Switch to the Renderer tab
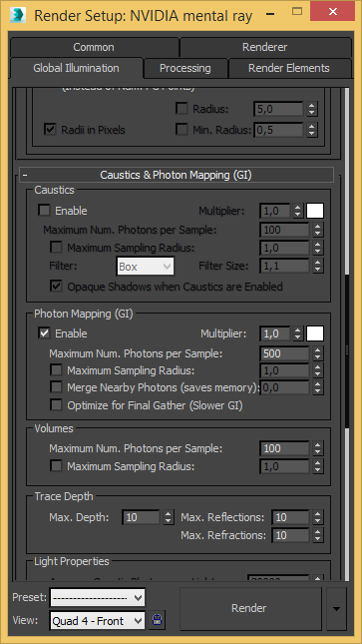The width and height of the screenshot is (362, 644). (x=264, y=47)
